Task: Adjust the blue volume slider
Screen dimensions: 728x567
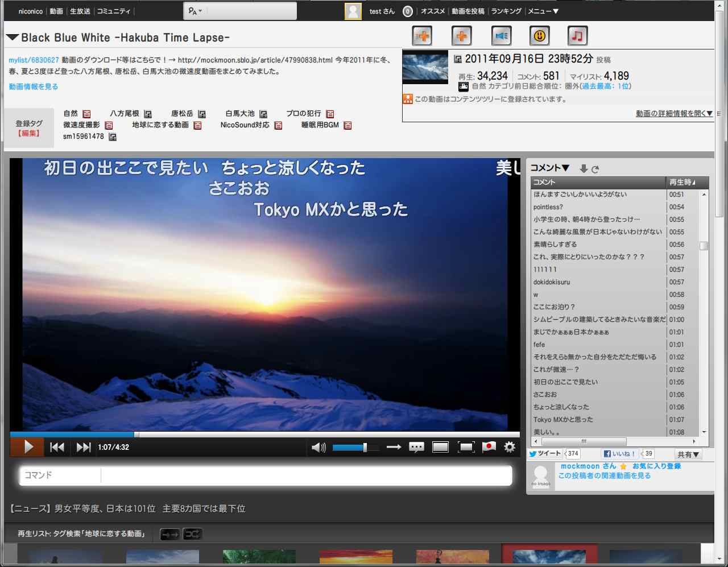Action: (x=355, y=448)
